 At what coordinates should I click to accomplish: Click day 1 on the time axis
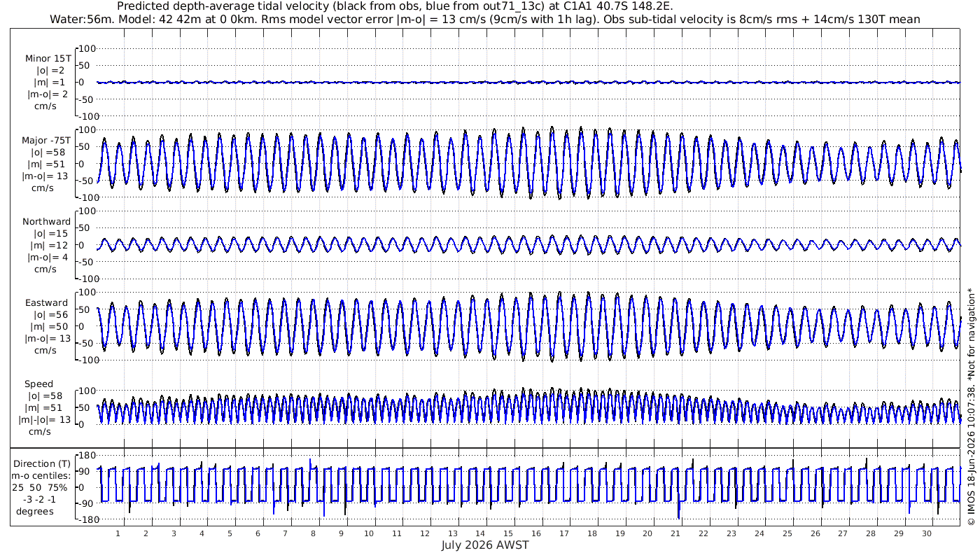[118, 533]
